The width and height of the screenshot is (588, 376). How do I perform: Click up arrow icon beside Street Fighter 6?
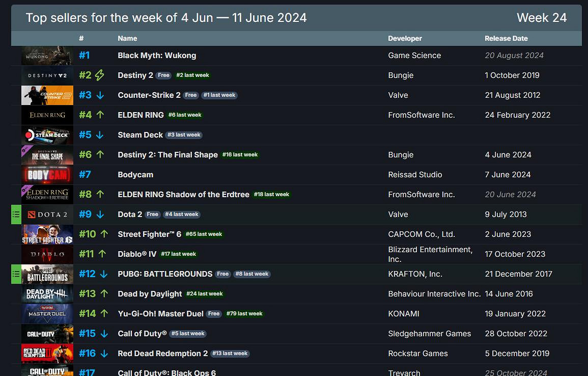point(104,234)
